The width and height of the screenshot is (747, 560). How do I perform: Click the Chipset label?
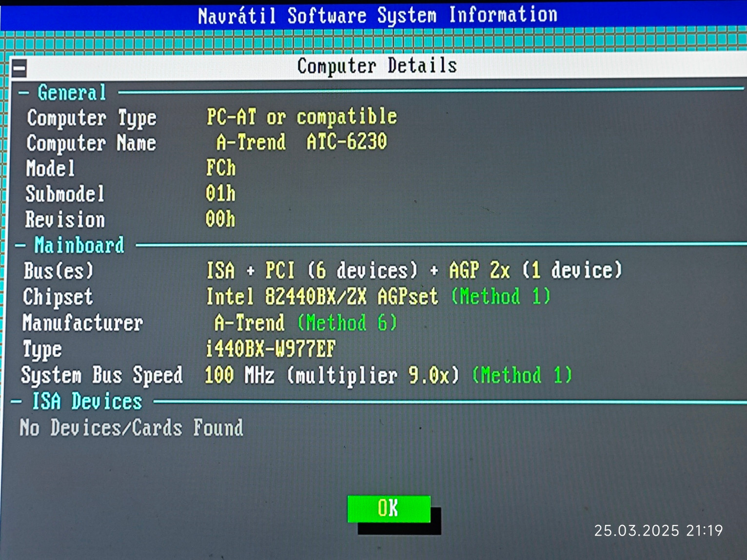(58, 297)
